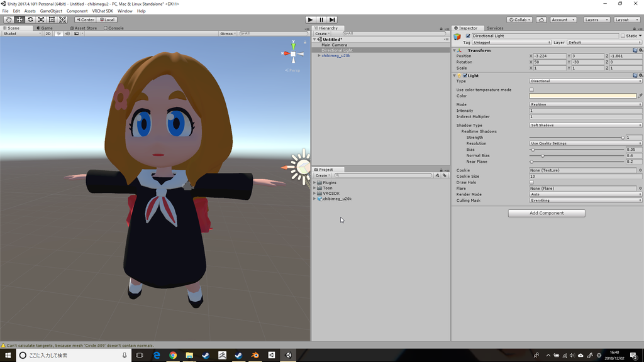
Task: Select the Rotate tool in toolbar
Action: [x=30, y=19]
